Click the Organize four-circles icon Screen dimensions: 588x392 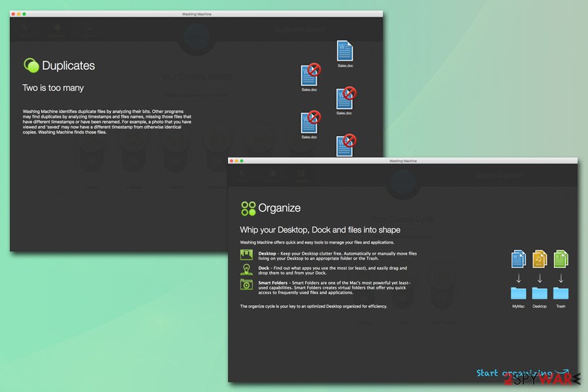tap(248, 208)
